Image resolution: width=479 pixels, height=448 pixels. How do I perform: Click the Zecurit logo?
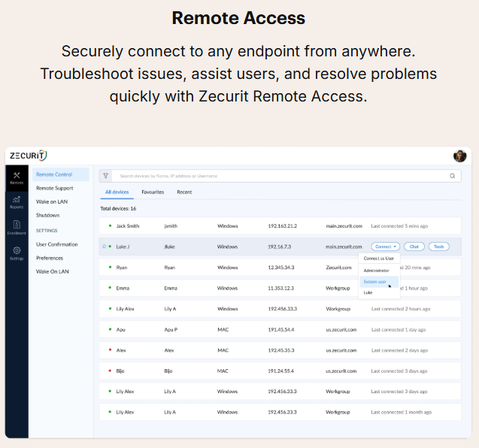click(x=28, y=156)
